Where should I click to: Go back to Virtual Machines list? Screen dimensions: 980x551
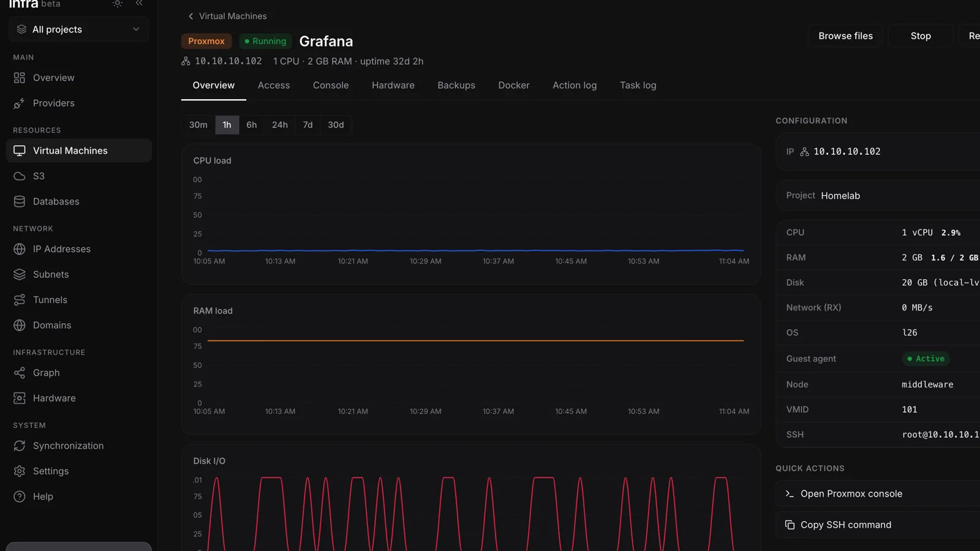[x=227, y=16]
